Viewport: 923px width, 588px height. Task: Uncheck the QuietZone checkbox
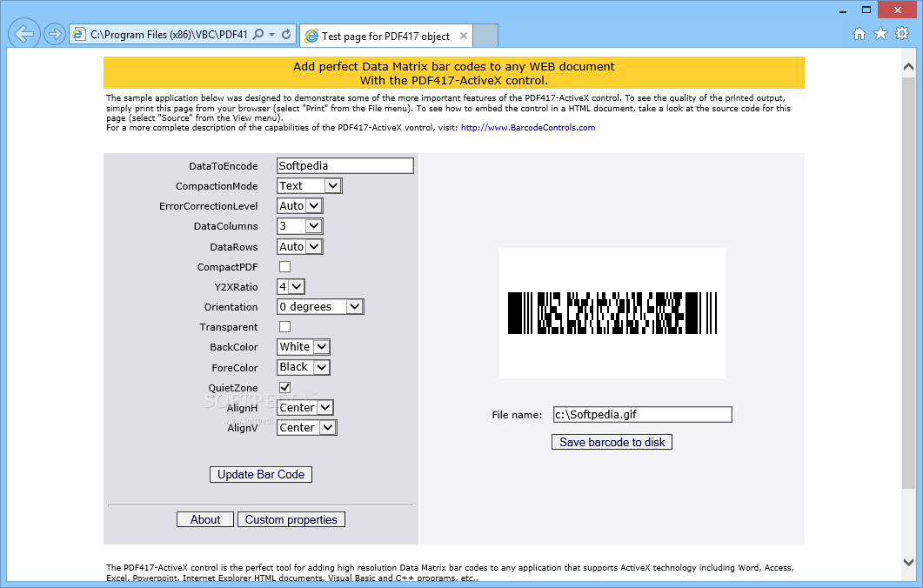pyautogui.click(x=285, y=387)
